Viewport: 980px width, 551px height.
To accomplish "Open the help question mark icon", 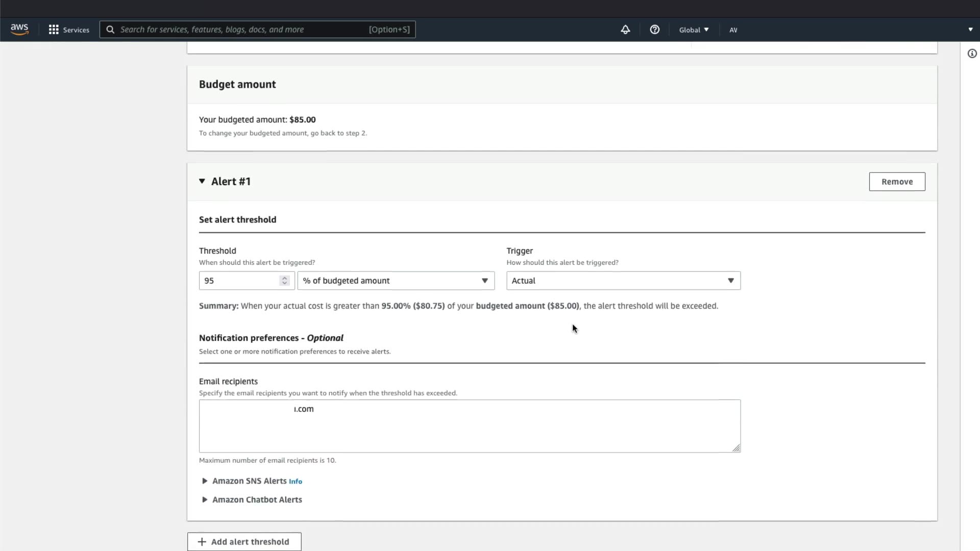I will 654,30.
